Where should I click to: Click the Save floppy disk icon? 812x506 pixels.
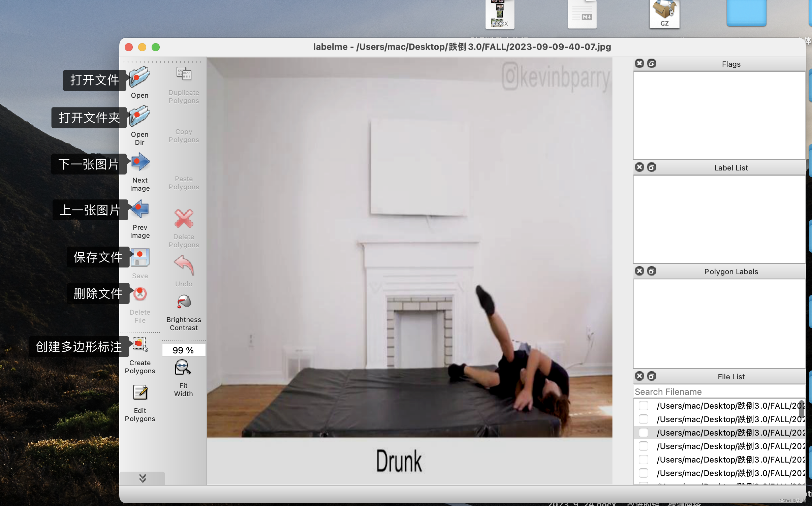coord(140,257)
